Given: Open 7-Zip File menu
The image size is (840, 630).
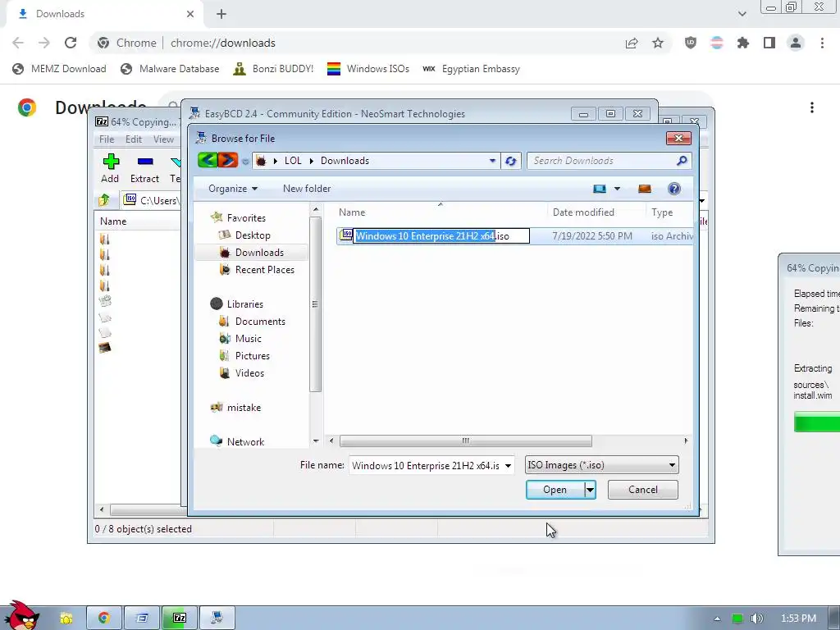Looking at the screenshot, I should pos(107,139).
